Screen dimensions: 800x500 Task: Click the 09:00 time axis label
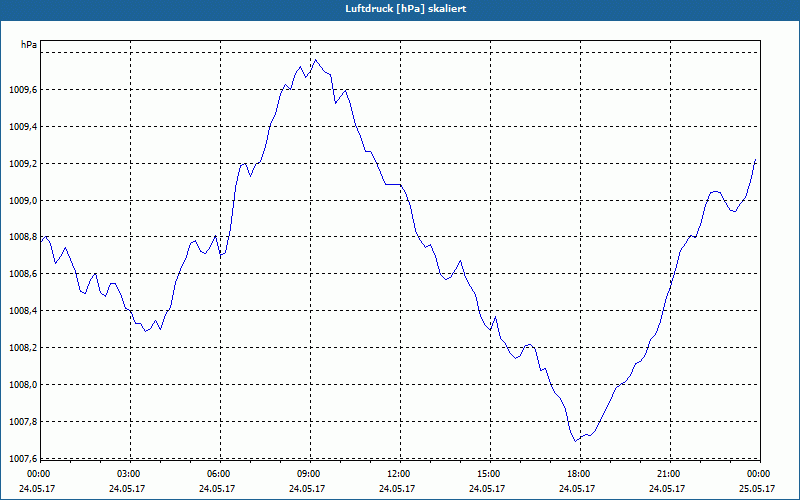[x=309, y=474]
